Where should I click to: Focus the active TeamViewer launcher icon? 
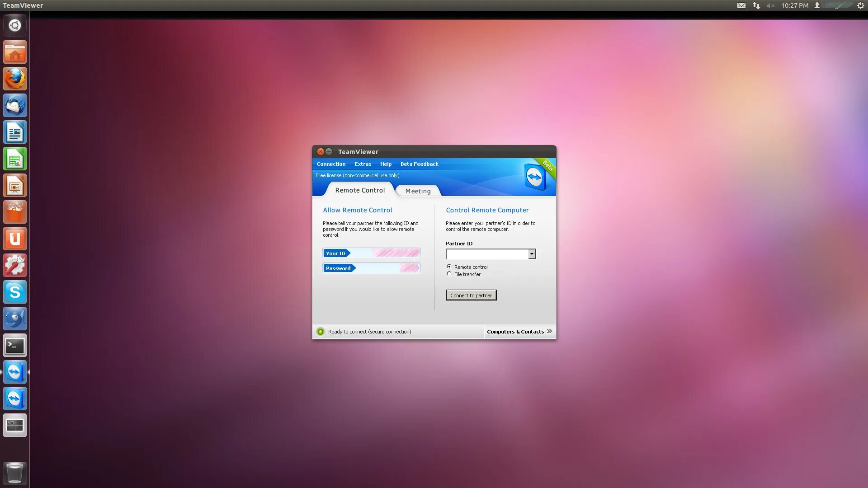[x=15, y=372]
